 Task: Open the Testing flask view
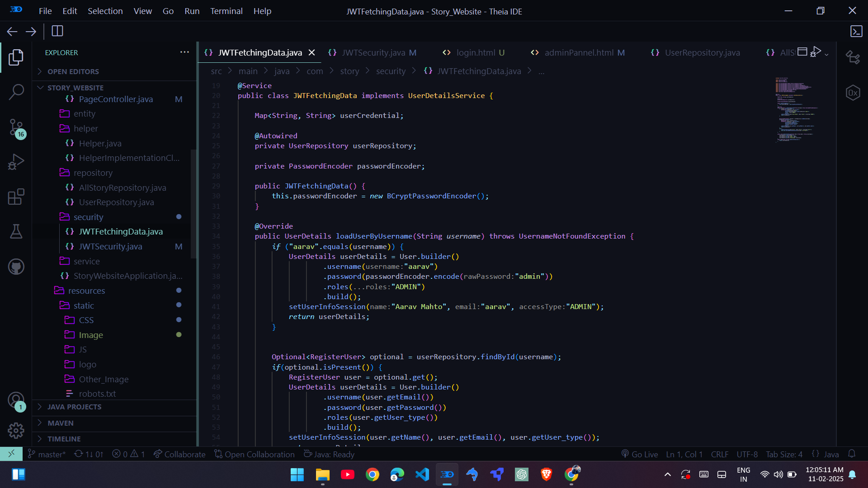(16, 231)
